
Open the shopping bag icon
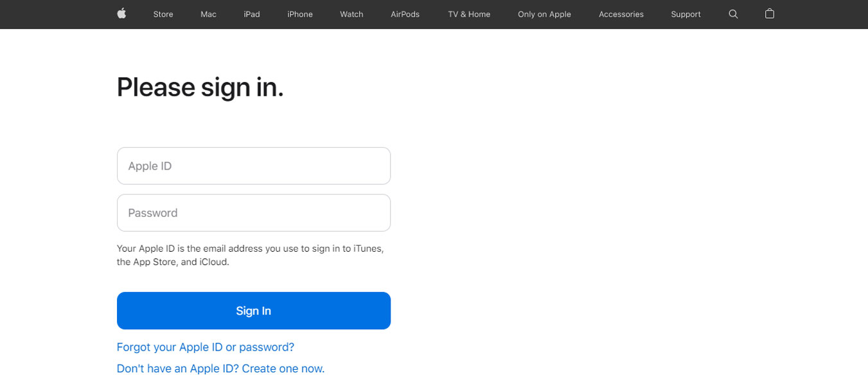[770, 13]
